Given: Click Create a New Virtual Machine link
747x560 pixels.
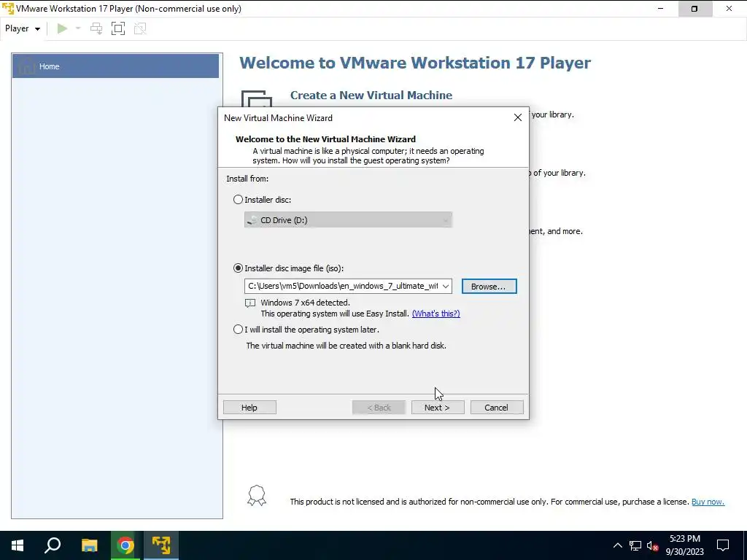Looking at the screenshot, I should point(371,96).
